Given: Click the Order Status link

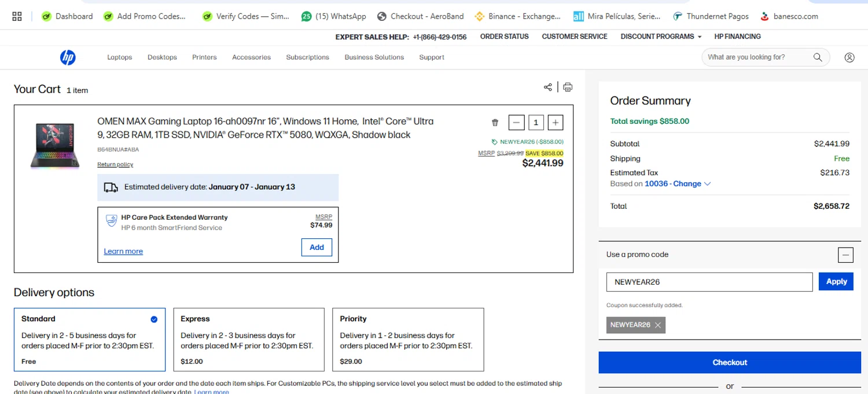Looking at the screenshot, I should [504, 36].
